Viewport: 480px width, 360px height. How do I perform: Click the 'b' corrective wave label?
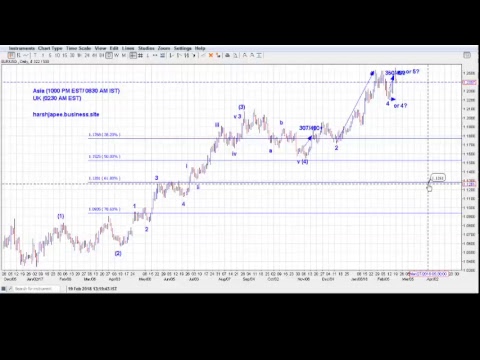pos(281,123)
